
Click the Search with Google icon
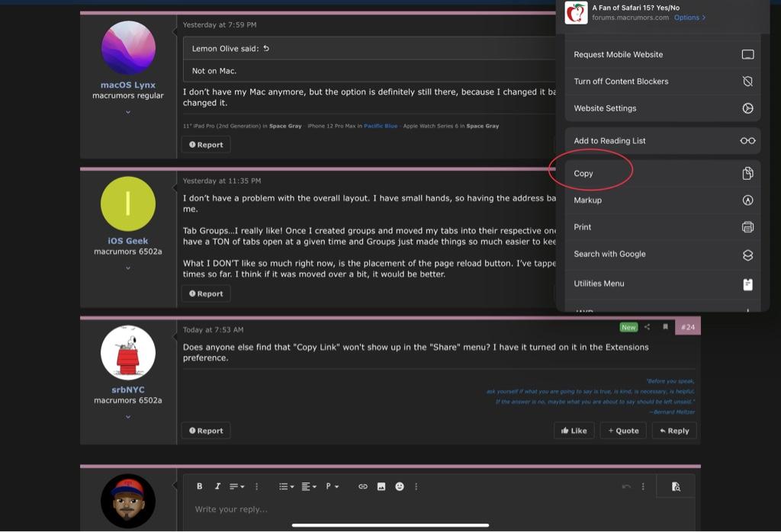coord(747,255)
